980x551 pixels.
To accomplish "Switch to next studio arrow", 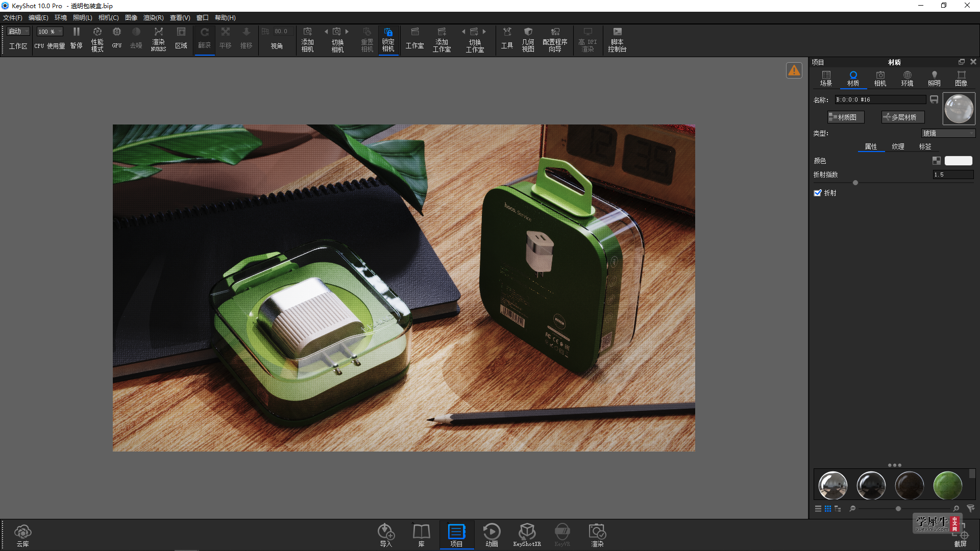I will tap(484, 32).
